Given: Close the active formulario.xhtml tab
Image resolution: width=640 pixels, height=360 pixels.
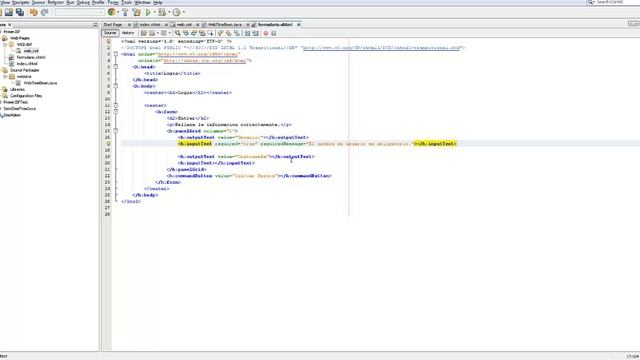Looking at the screenshot, I should (298, 24).
